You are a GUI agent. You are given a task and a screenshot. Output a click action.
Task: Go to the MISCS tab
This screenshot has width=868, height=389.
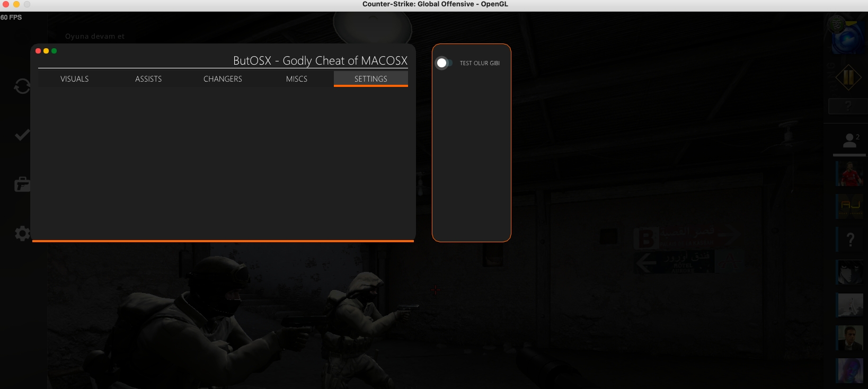[297, 79]
